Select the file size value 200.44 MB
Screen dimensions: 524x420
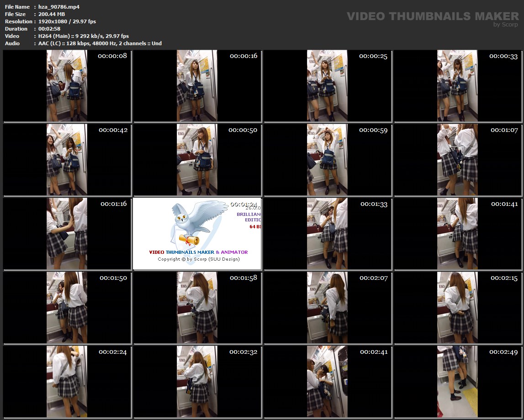click(x=52, y=14)
